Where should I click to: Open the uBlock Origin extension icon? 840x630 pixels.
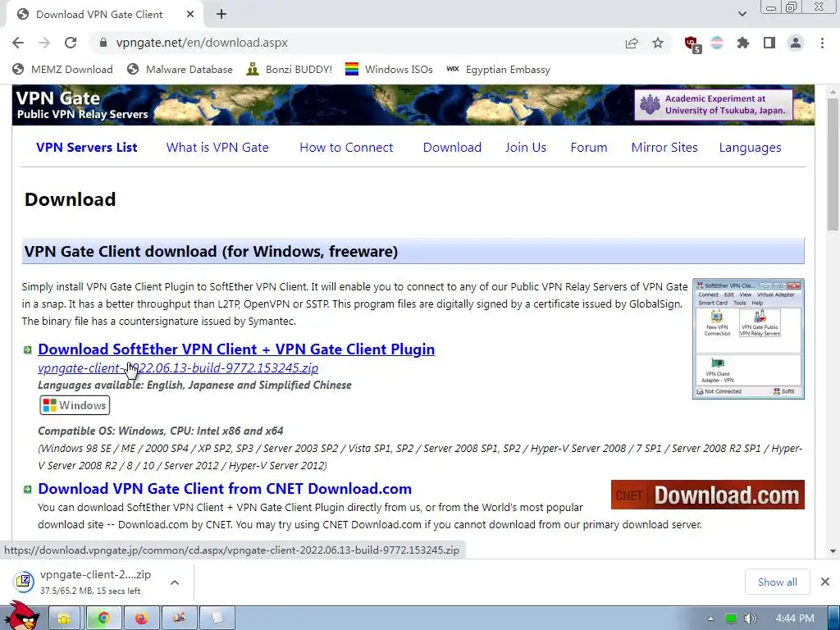[692, 44]
